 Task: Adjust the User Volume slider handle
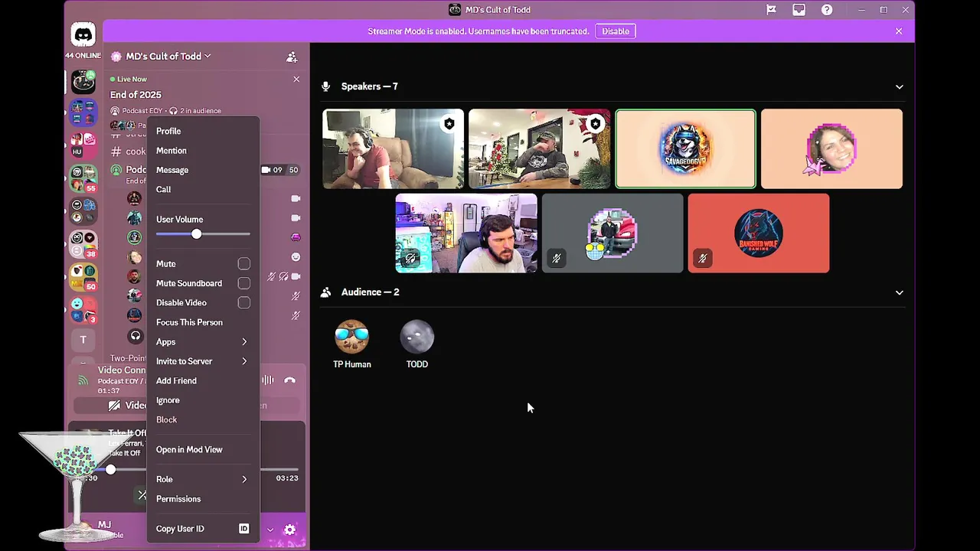coord(197,234)
